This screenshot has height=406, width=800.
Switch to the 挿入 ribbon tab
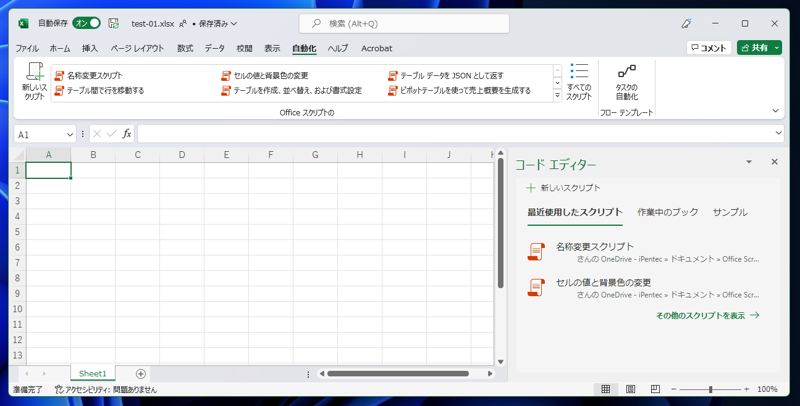pyautogui.click(x=90, y=48)
